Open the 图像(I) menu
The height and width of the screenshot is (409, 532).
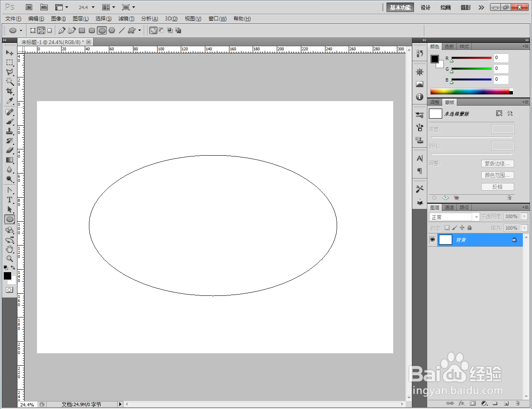[x=58, y=19]
